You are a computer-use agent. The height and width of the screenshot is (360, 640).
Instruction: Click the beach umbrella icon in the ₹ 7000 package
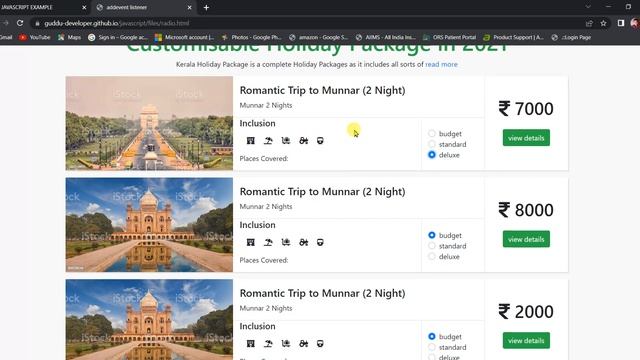pos(268,141)
